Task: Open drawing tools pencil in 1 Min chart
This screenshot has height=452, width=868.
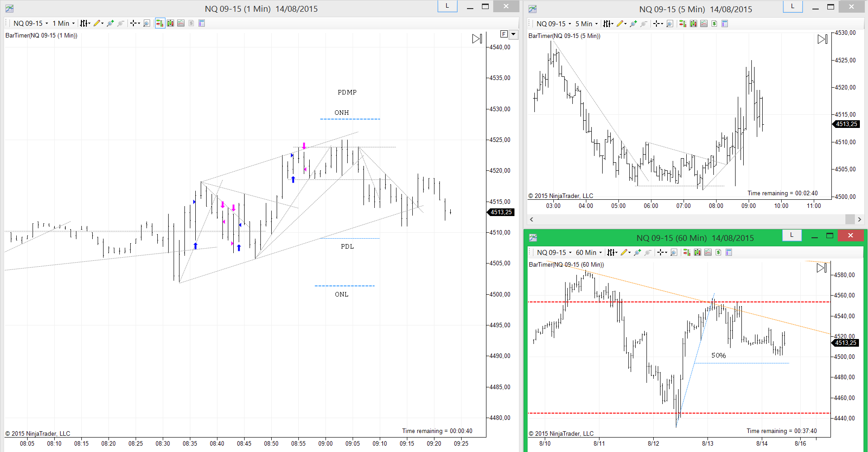Action: (98, 24)
